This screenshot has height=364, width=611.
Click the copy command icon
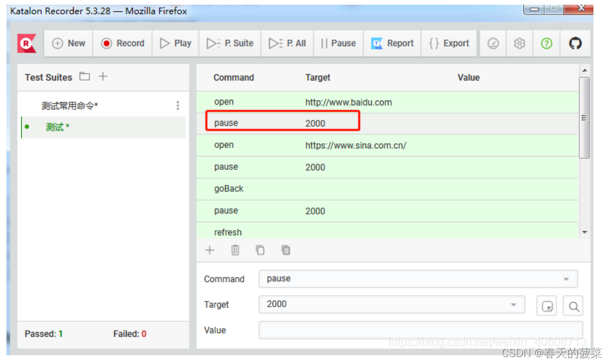click(x=260, y=250)
